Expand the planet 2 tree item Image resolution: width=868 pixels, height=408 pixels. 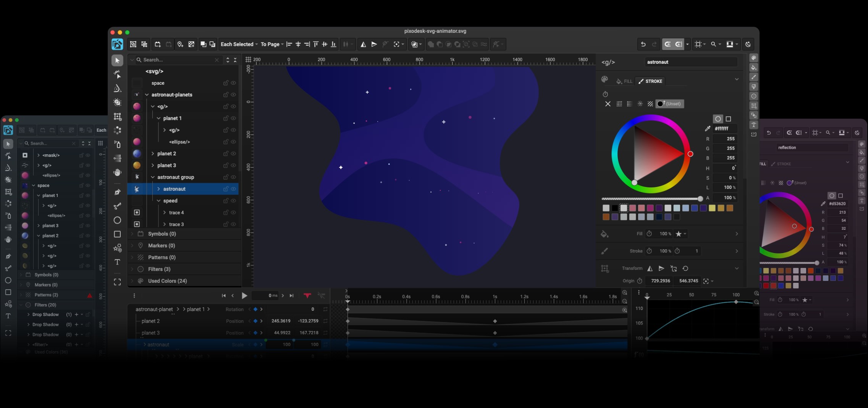[154, 153]
